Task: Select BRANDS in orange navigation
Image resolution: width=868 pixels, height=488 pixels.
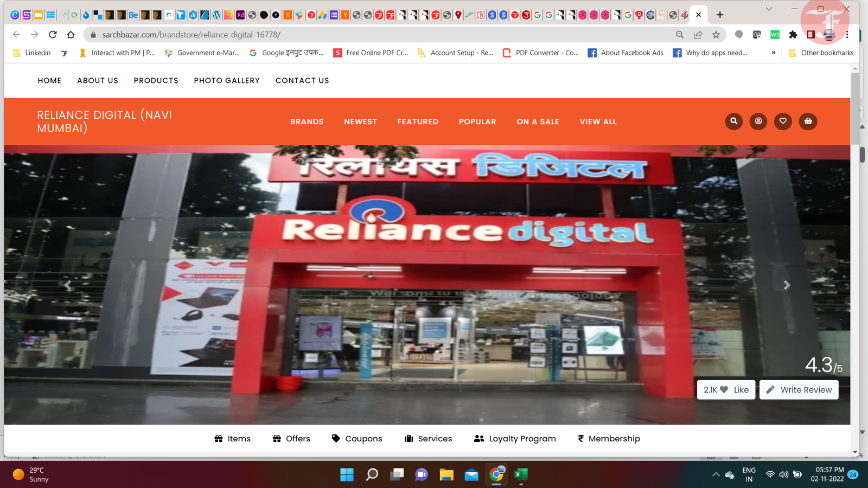Action: click(307, 121)
